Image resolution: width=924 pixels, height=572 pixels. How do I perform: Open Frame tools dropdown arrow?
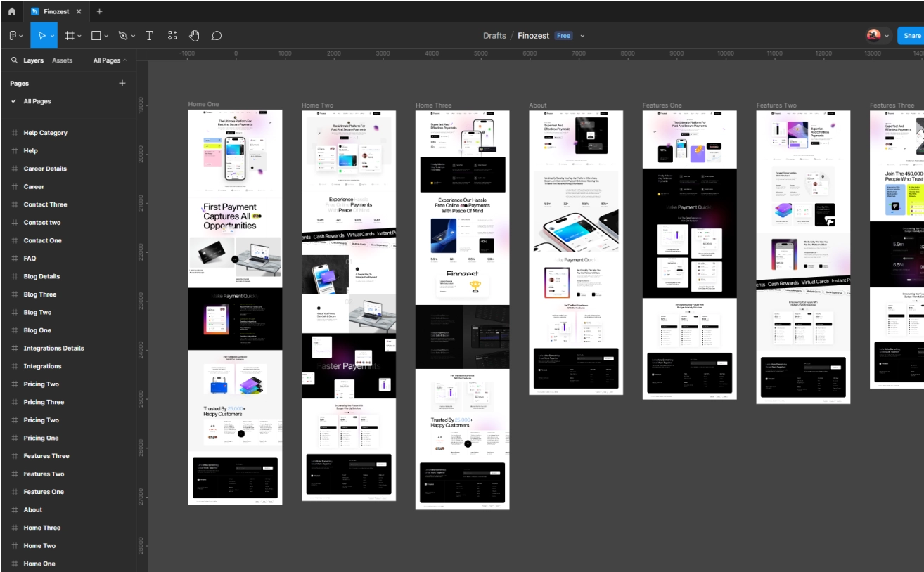(79, 37)
